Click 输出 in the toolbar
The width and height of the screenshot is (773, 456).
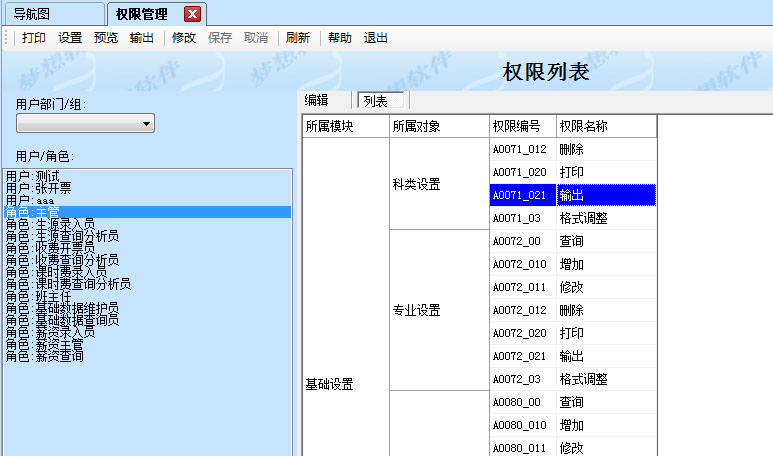[x=141, y=38]
